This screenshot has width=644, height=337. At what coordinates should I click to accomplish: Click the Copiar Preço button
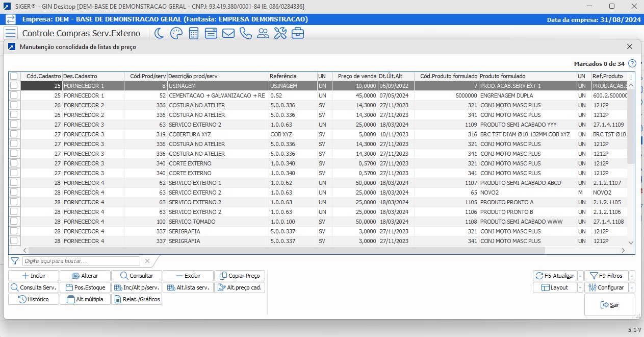click(x=240, y=276)
